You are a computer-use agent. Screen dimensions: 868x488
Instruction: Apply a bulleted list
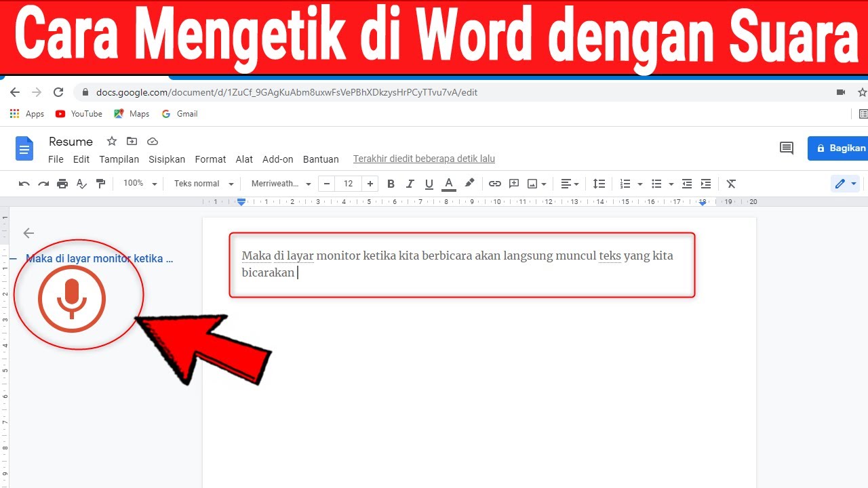[656, 184]
